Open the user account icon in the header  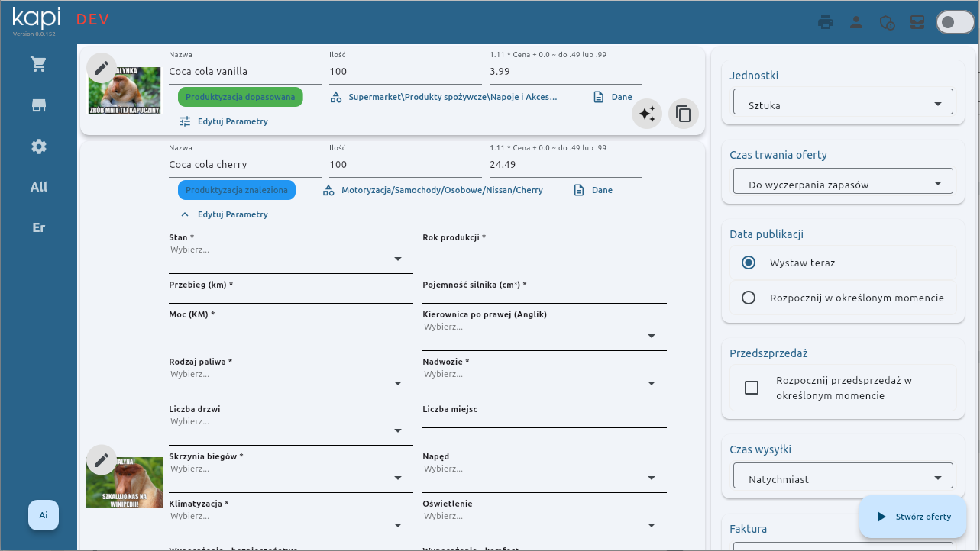point(856,22)
